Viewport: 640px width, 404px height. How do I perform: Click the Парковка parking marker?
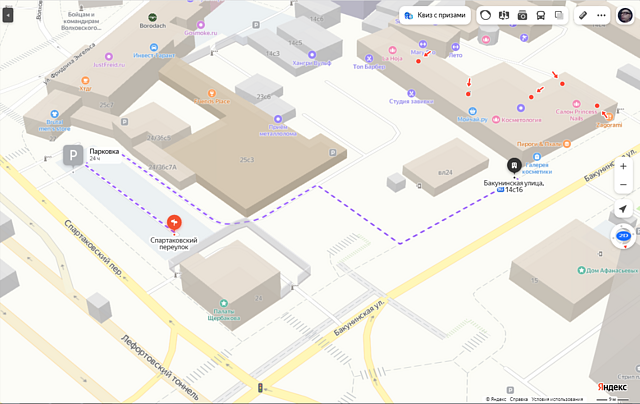[x=73, y=154]
